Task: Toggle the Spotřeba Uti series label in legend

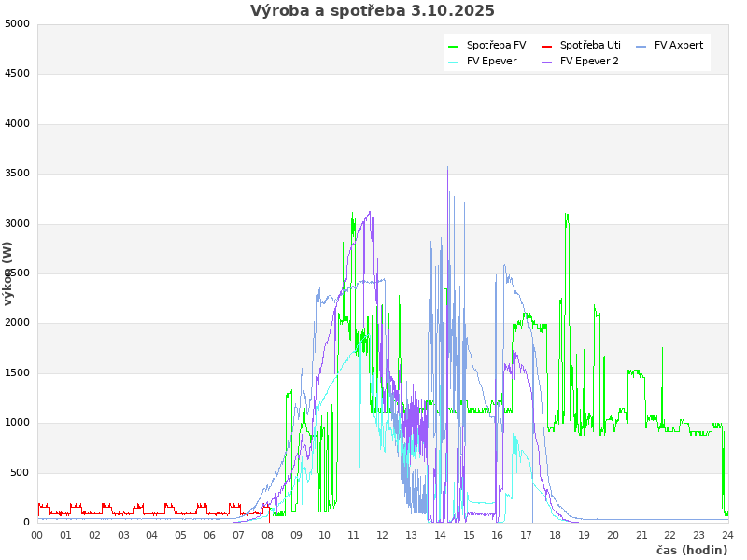Action: (590, 46)
